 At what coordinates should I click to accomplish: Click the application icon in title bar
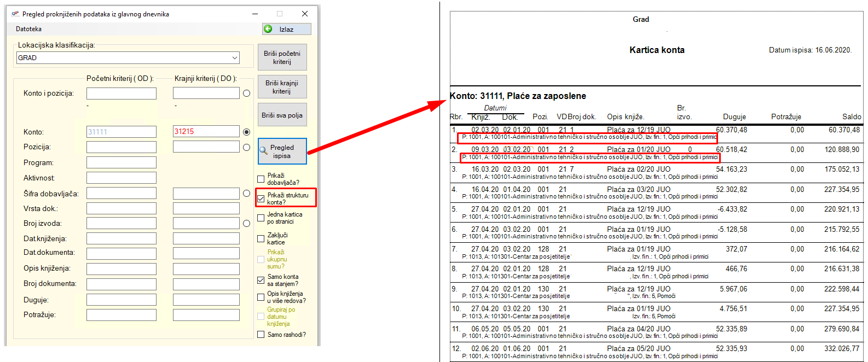15,14
